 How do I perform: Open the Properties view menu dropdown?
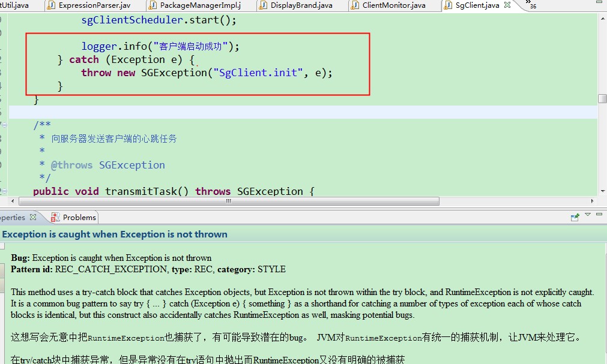tap(588, 214)
